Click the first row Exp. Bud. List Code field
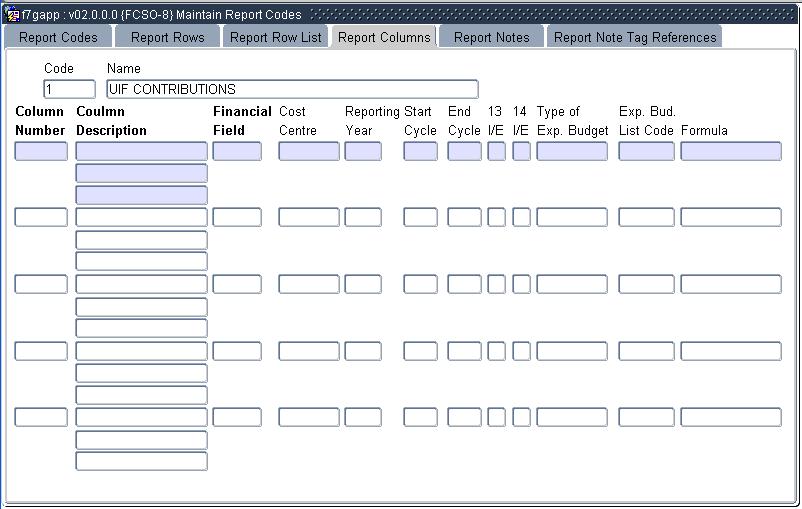This screenshot has height=509, width=802. tap(647, 151)
